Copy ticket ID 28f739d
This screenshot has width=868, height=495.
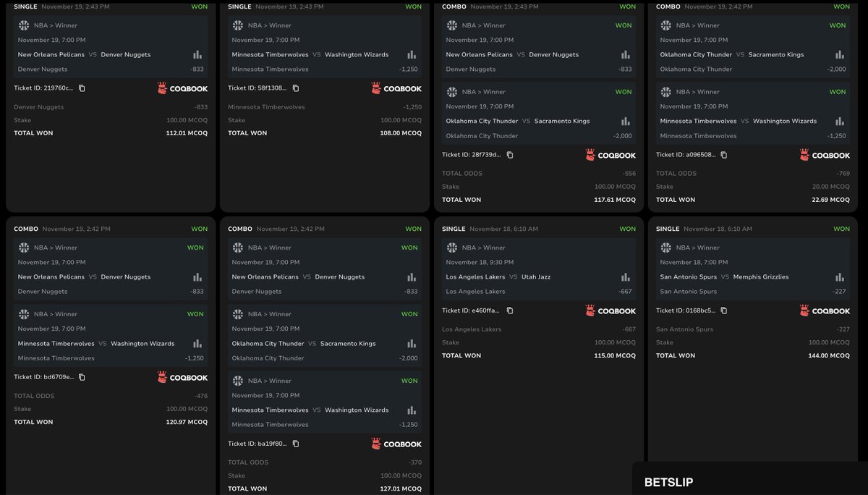point(510,155)
